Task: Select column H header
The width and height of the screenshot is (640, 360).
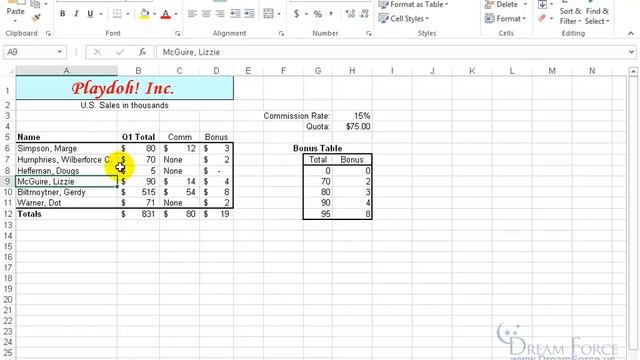Action: point(352,71)
